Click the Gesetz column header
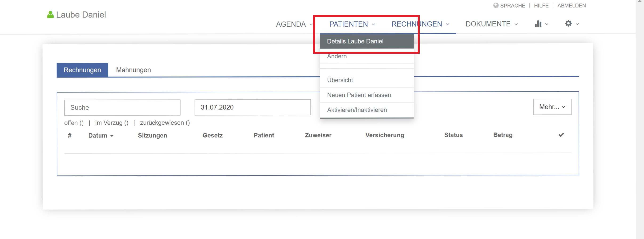Screen dimensions: 644x239 point(213,135)
